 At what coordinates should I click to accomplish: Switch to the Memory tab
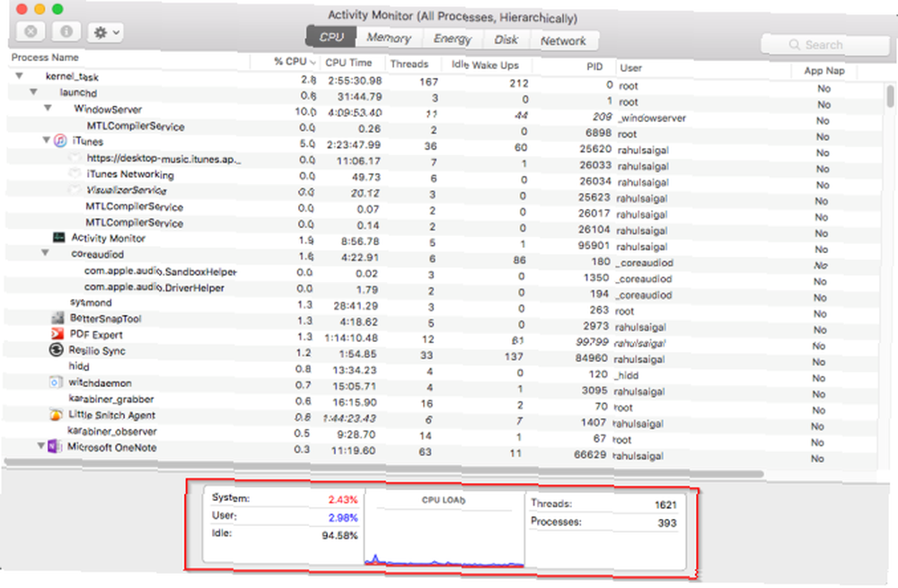389,38
